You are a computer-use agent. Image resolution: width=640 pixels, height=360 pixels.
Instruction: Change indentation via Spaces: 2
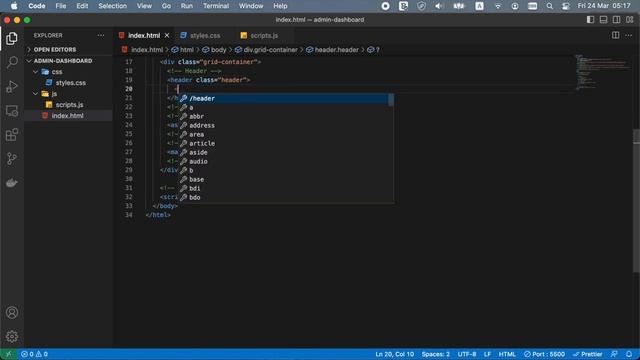(436, 354)
